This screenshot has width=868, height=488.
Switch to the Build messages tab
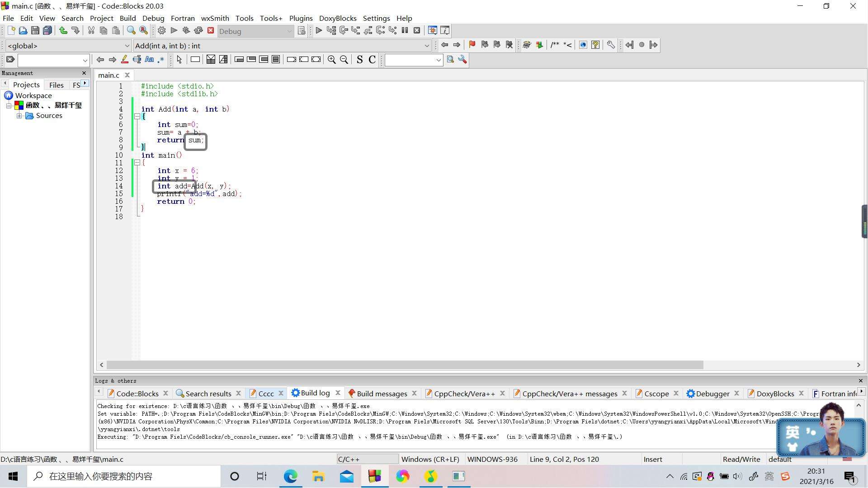(x=382, y=394)
